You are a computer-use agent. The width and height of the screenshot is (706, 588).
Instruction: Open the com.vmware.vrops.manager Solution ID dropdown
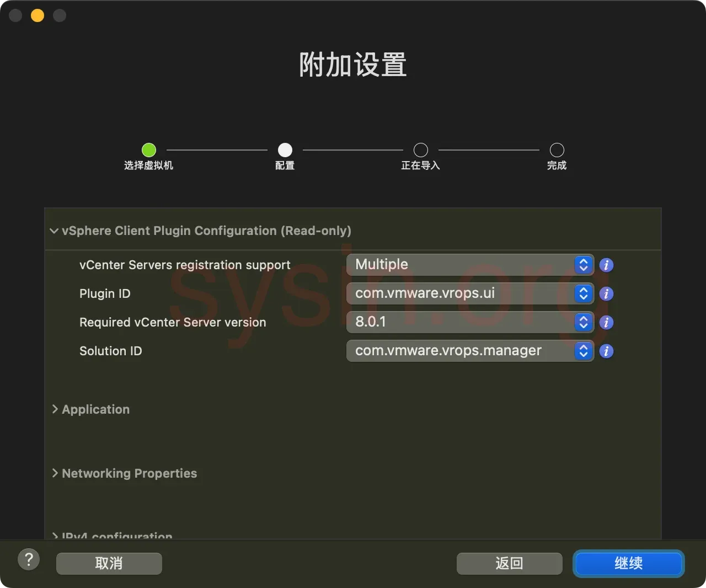470,351
